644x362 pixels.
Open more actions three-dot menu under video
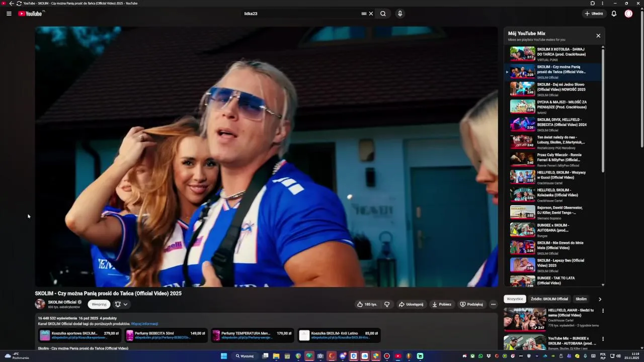[x=493, y=304]
